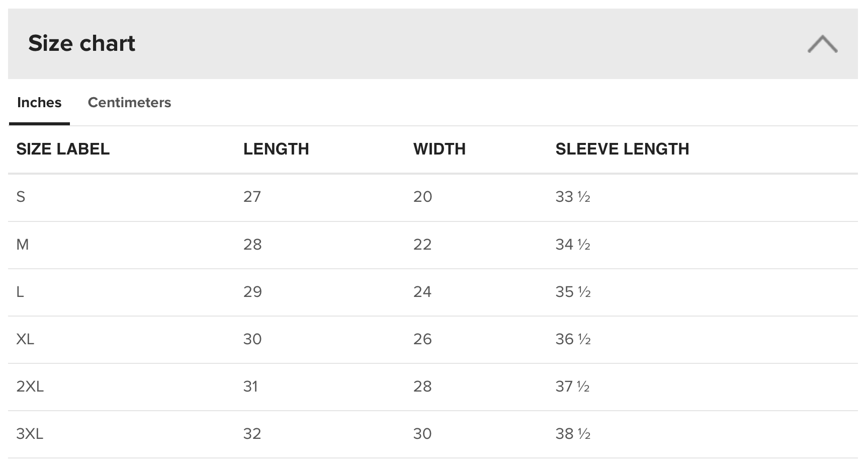Click the SLEEVE LENGTH column header
This screenshot has height=460, width=868.
(x=622, y=149)
